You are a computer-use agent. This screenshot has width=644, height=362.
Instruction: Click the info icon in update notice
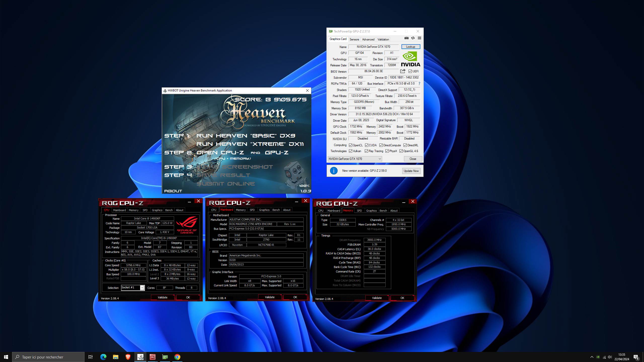click(x=334, y=171)
